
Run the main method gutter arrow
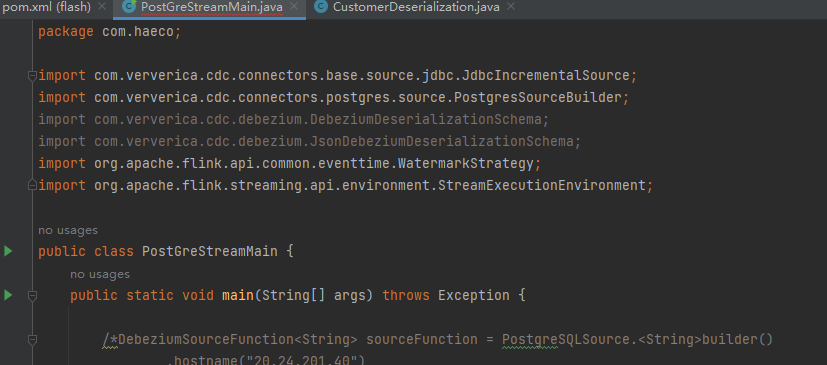8,295
